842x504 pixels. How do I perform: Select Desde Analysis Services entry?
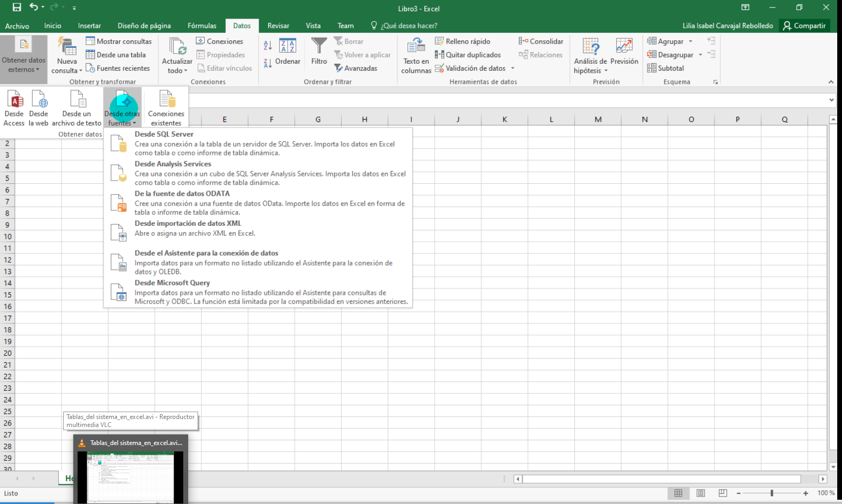pyautogui.click(x=258, y=173)
